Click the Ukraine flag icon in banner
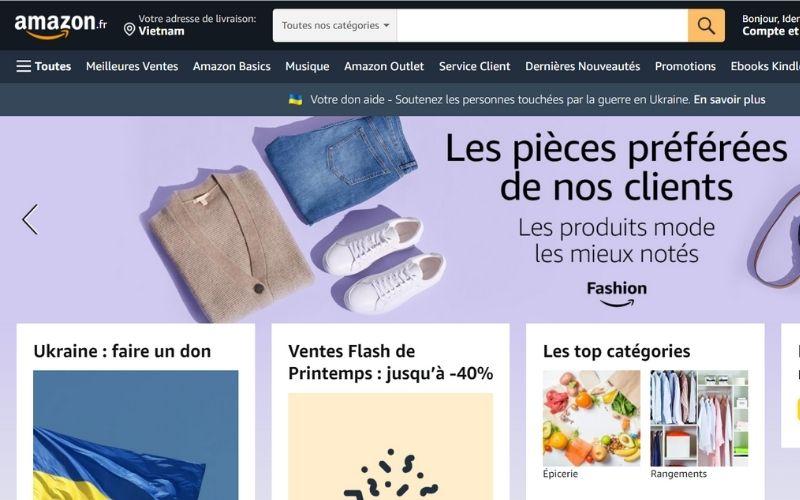Image resolution: width=800 pixels, height=500 pixels. point(295,99)
